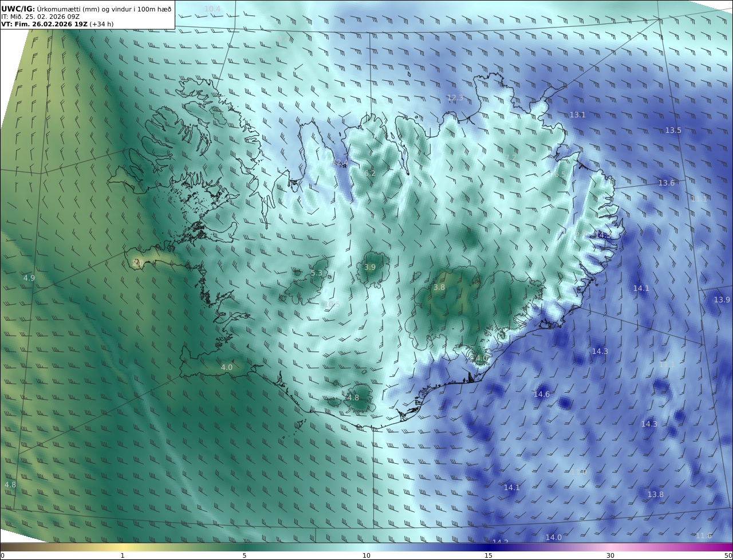Viewport: 733px width, 560px height.
Task: Click the 13.6 value label
Action: tap(666, 183)
